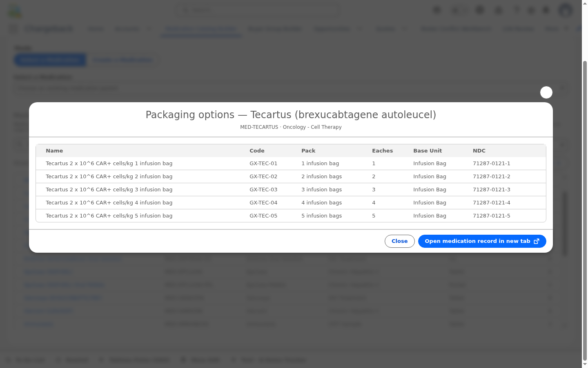Viewport: 588px width, 368px height.
Task: Click the NDC column header
Action: point(479,151)
